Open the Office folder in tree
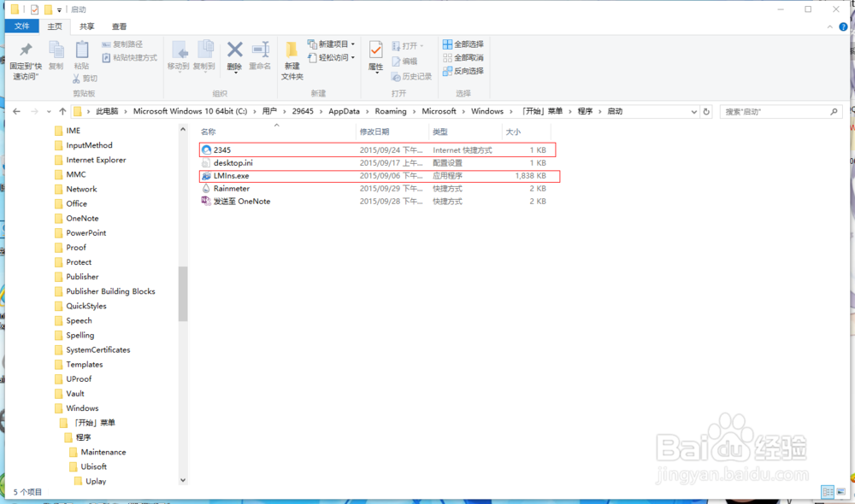 [x=71, y=204]
